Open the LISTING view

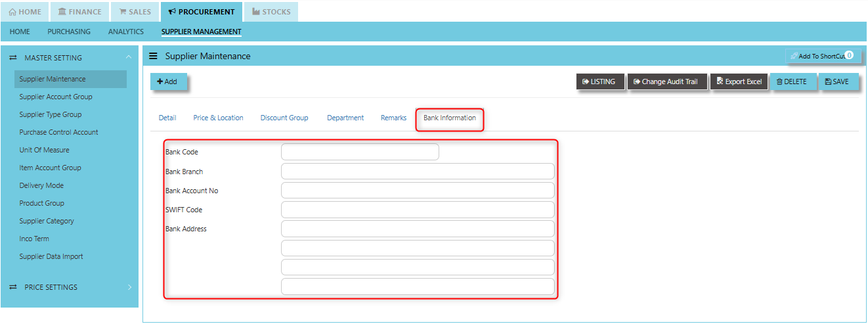pos(599,81)
